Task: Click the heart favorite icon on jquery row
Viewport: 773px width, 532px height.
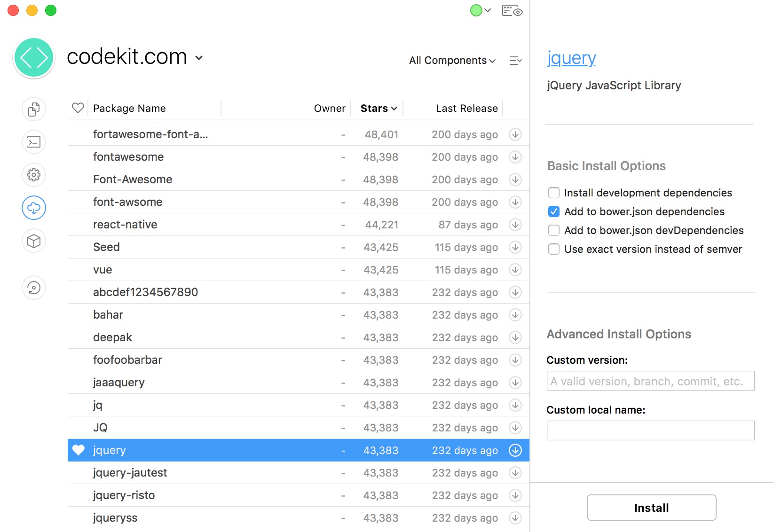Action: pyautogui.click(x=79, y=450)
